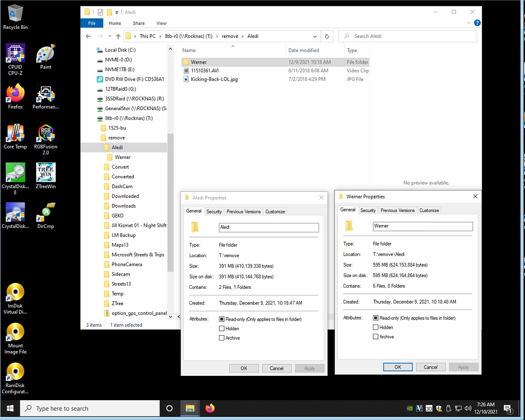This screenshot has width=525, height=420.
Task: Cancel the Aledi Properties dialog
Action: pyautogui.click(x=276, y=368)
